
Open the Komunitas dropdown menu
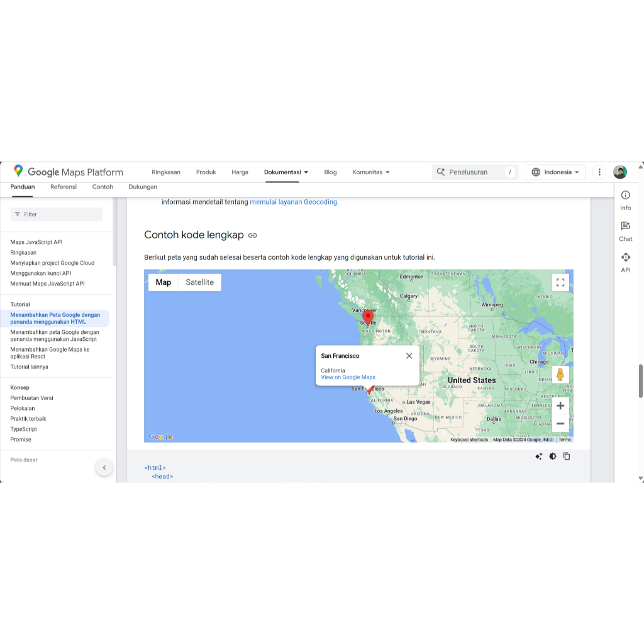point(370,172)
